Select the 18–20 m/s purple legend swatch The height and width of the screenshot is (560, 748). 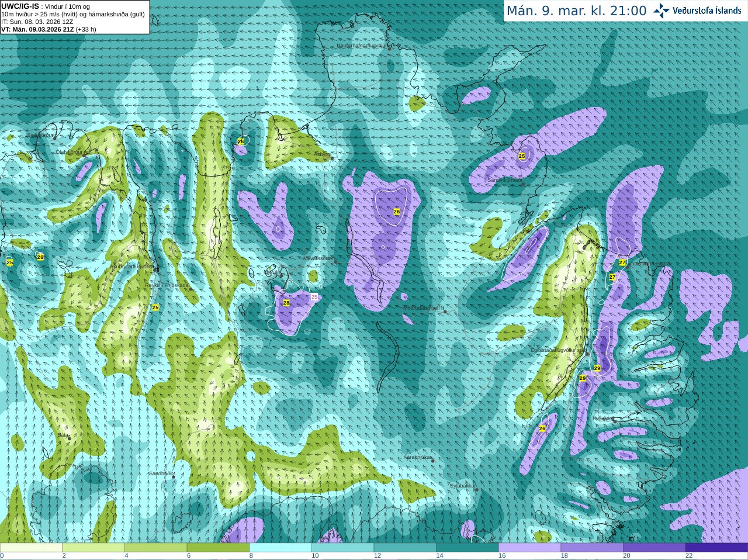[x=592, y=547]
